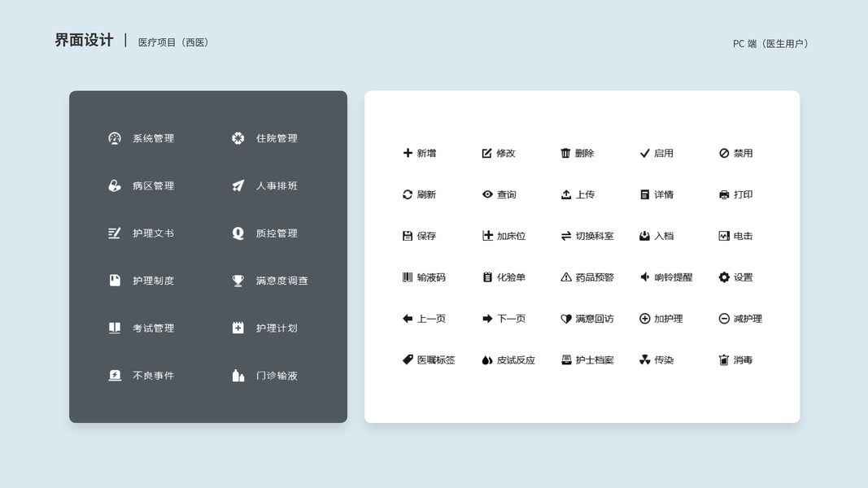The width and height of the screenshot is (868, 488).
Task: Click the 上传 upload icon
Action: point(565,194)
